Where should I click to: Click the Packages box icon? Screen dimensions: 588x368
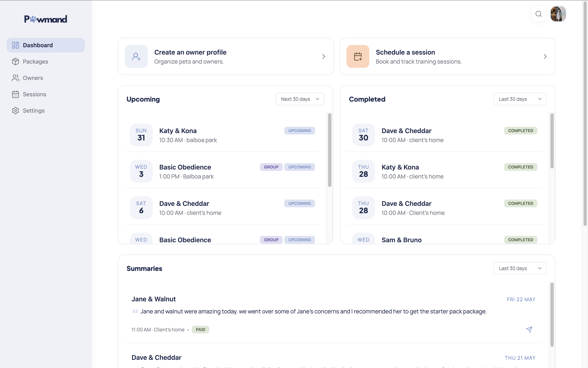tap(15, 62)
